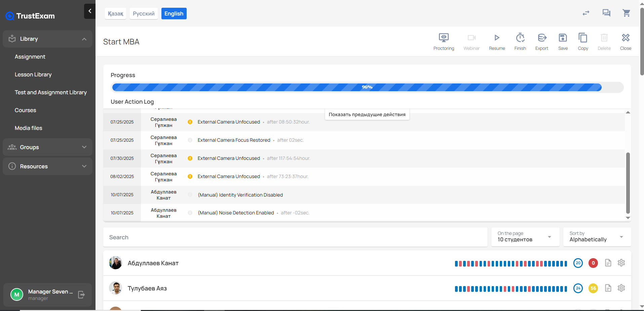Open the shopping cart icon
The width and height of the screenshot is (644, 311).
tap(626, 13)
